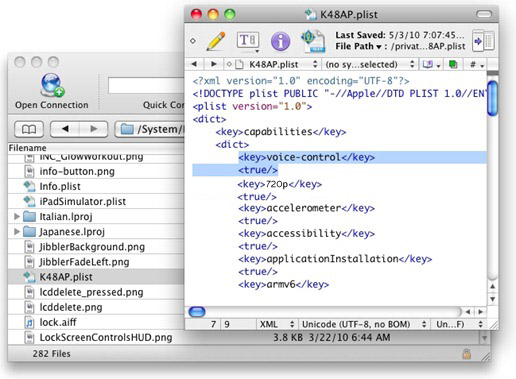Image resolution: width=516 pixels, height=379 pixels.
Task: Click the Quick Connect input field
Action: pyautogui.click(x=146, y=85)
